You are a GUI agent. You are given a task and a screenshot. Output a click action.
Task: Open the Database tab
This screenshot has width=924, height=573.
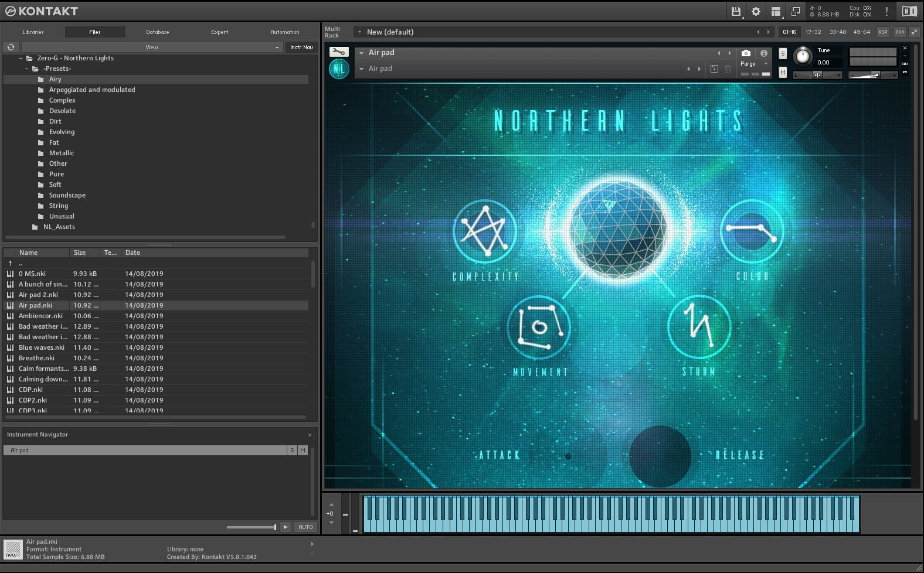[x=157, y=32]
